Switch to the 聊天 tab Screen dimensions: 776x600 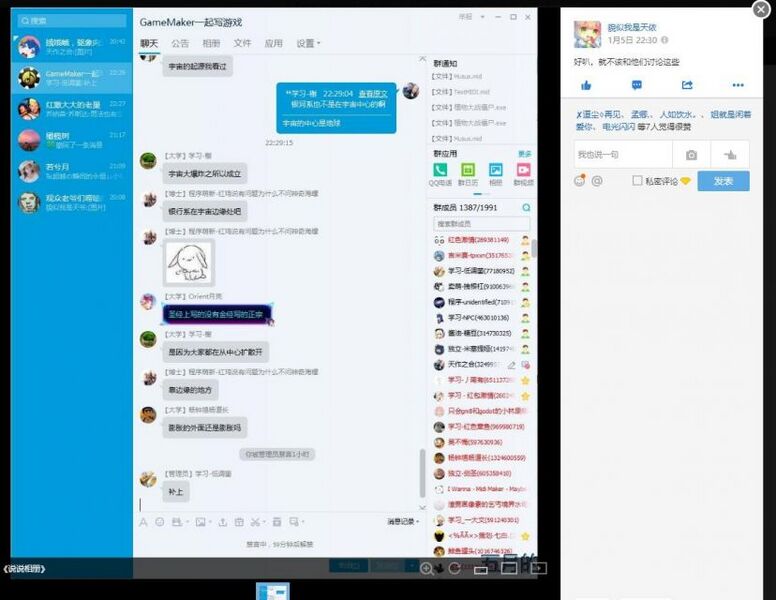coord(149,44)
